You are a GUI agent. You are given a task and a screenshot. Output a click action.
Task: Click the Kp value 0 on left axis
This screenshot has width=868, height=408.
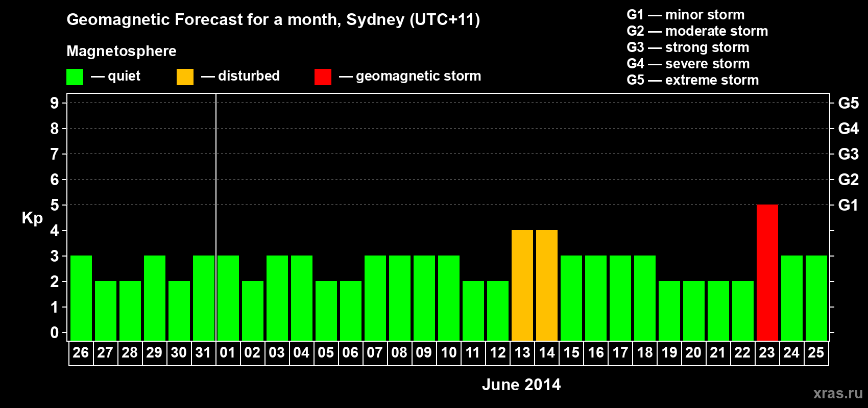pyautogui.click(x=55, y=333)
